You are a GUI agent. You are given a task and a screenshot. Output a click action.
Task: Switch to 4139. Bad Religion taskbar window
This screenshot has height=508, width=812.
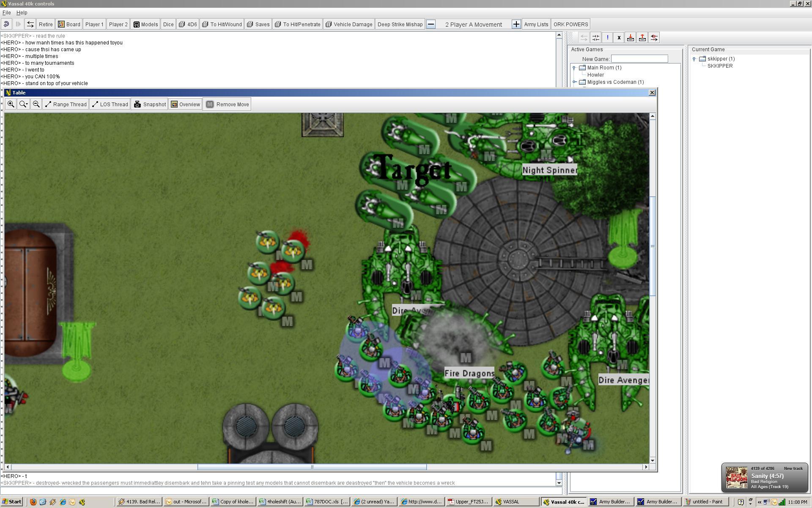(140, 502)
